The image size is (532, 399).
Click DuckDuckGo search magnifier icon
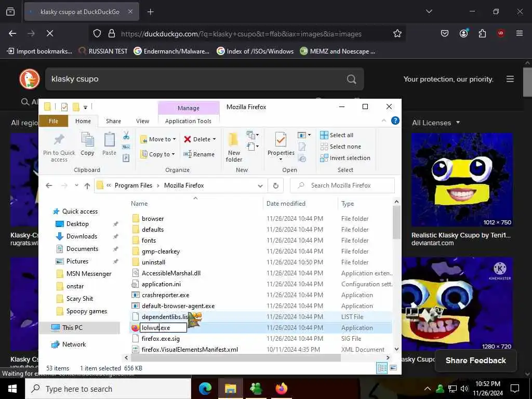352,79
